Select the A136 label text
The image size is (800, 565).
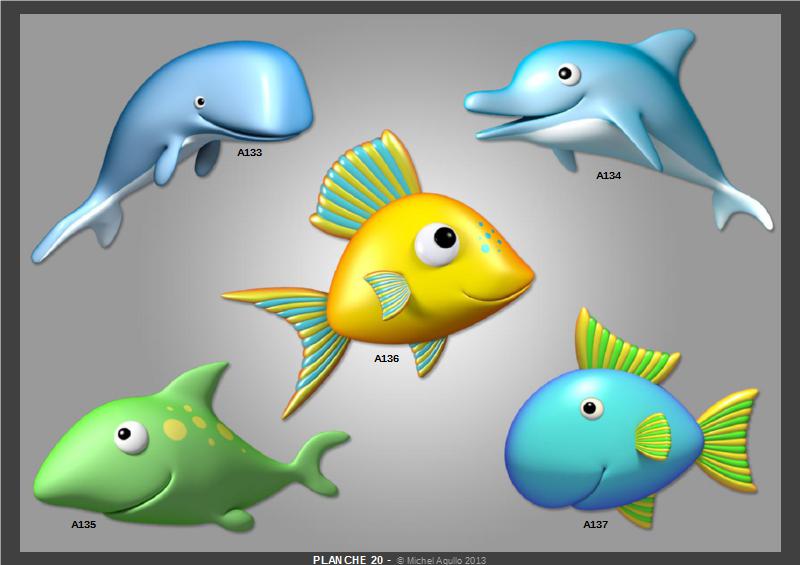coord(387,358)
